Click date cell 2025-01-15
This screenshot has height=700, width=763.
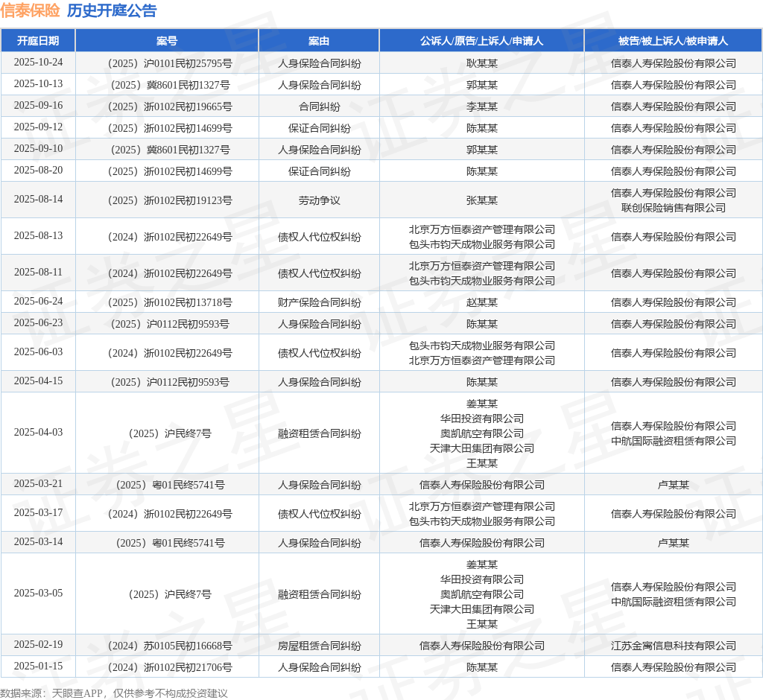coord(38,666)
